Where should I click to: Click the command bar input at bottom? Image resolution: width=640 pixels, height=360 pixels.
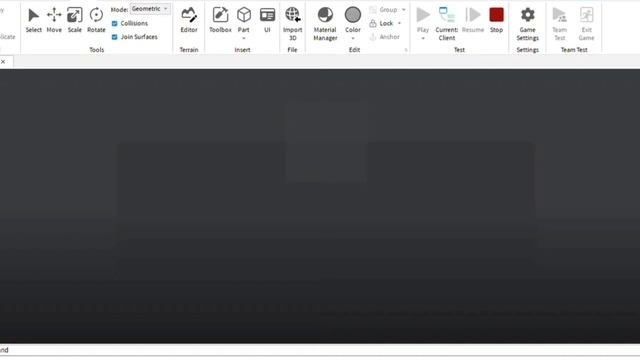(320, 350)
